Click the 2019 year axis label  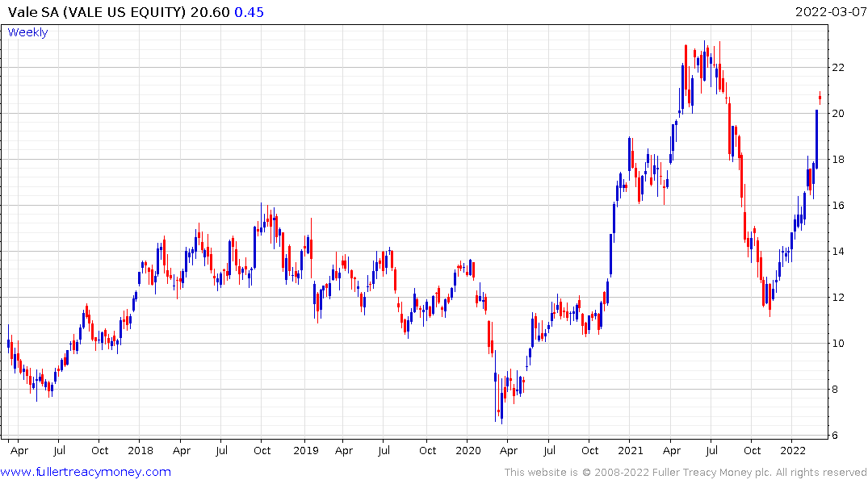click(305, 450)
